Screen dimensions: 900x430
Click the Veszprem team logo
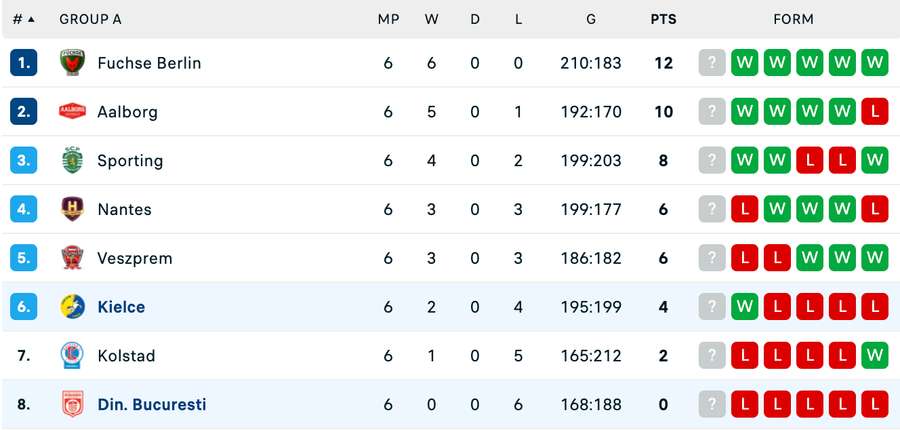point(72,258)
